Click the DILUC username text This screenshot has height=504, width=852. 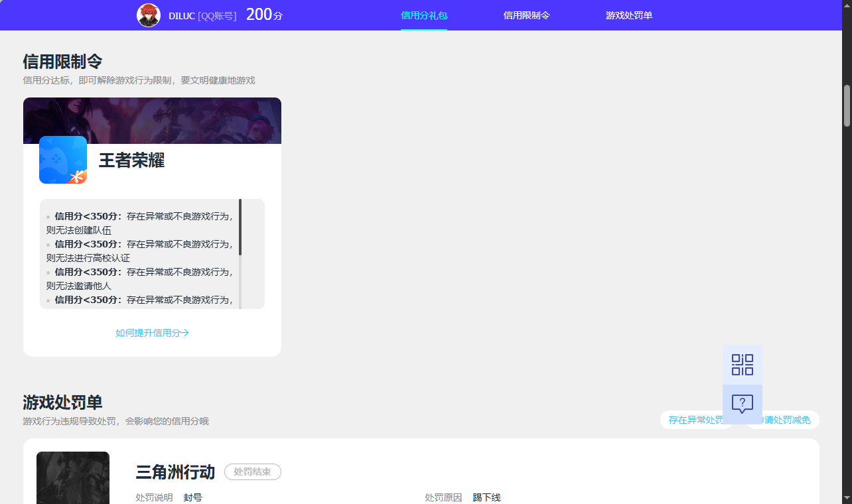point(182,16)
